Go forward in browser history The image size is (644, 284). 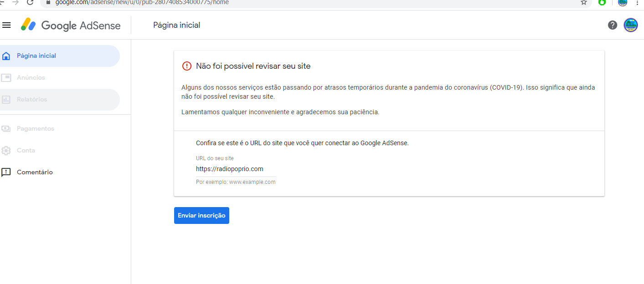click(x=15, y=2)
